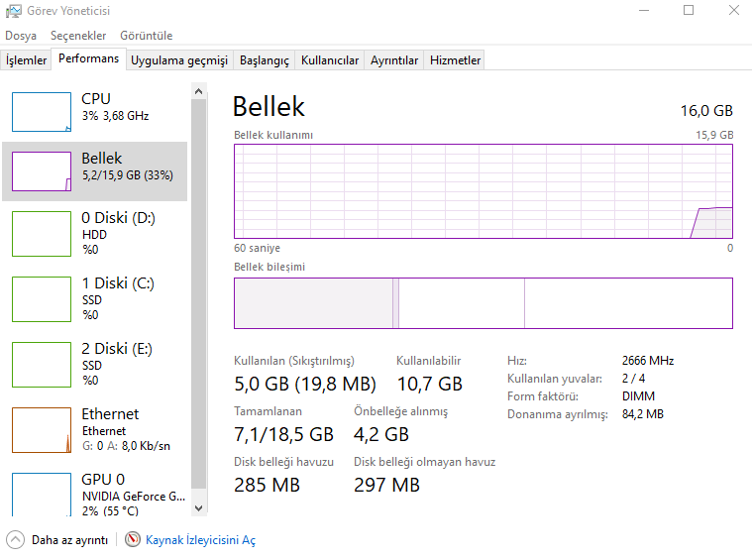Image resolution: width=752 pixels, height=560 pixels.
Task: Open the Seçenekler menu
Action: pyautogui.click(x=78, y=35)
